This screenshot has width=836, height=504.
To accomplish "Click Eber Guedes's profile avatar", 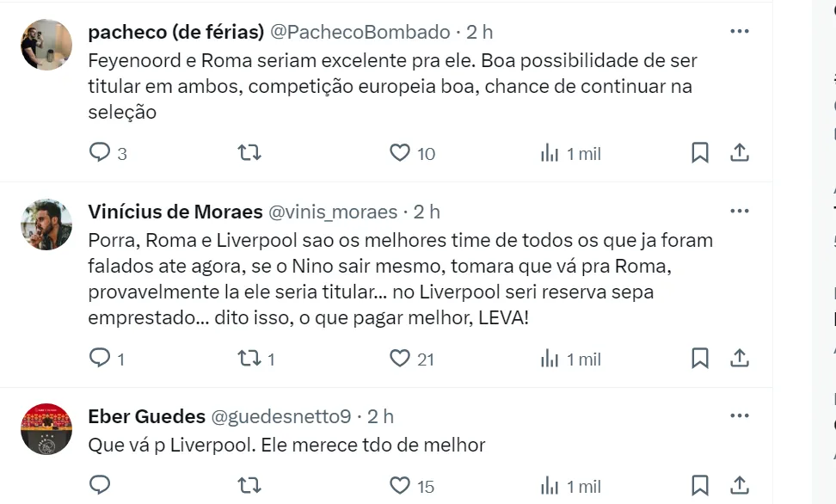I will (46, 428).
